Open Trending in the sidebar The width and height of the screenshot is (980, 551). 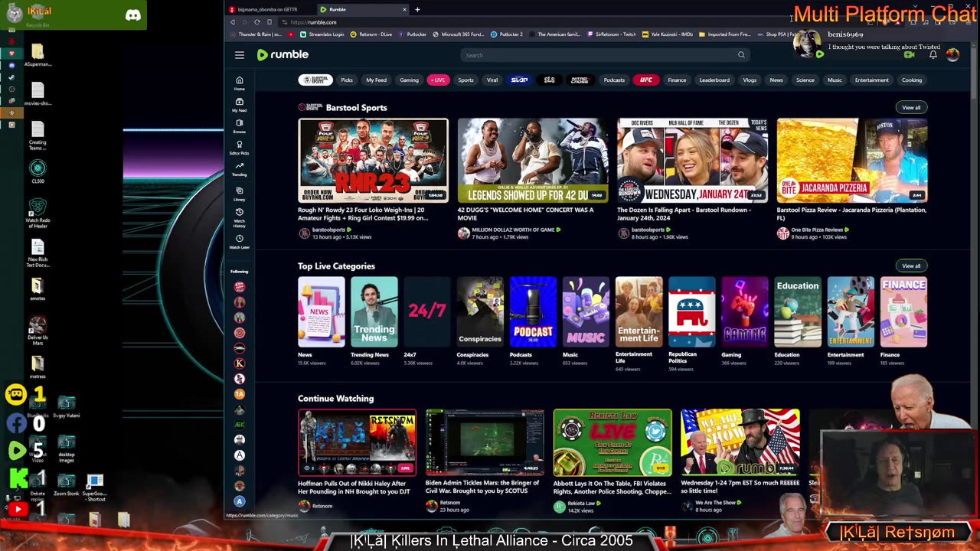point(240,168)
